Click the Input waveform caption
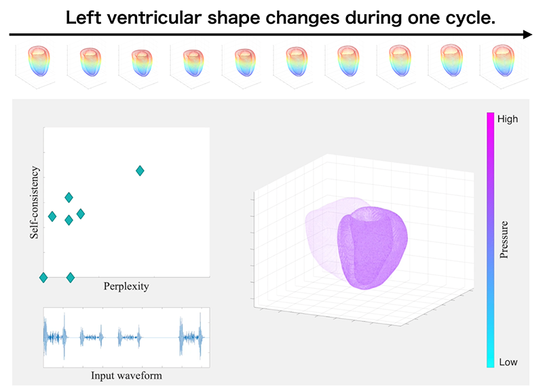Image resolution: width=543 pixels, height=392 pixels. (126, 376)
